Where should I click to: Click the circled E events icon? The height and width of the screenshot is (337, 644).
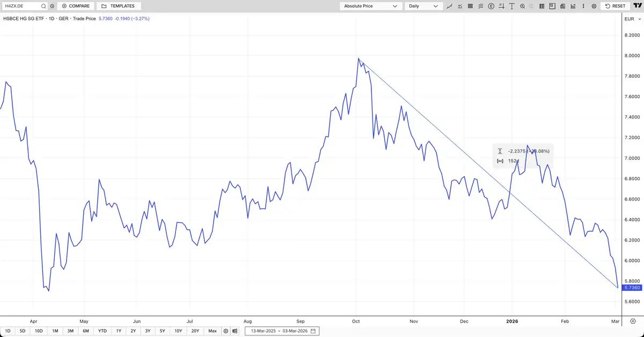[x=491, y=6]
